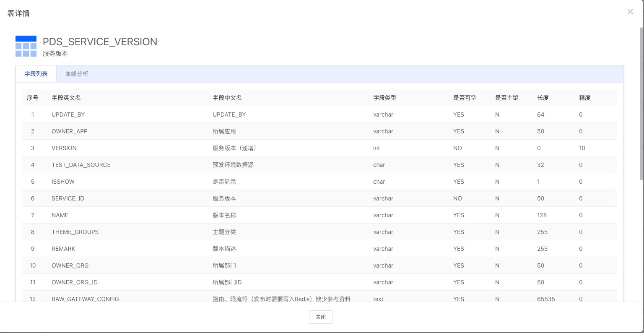Click the VERSION field name cell
644x333 pixels.
click(x=64, y=148)
